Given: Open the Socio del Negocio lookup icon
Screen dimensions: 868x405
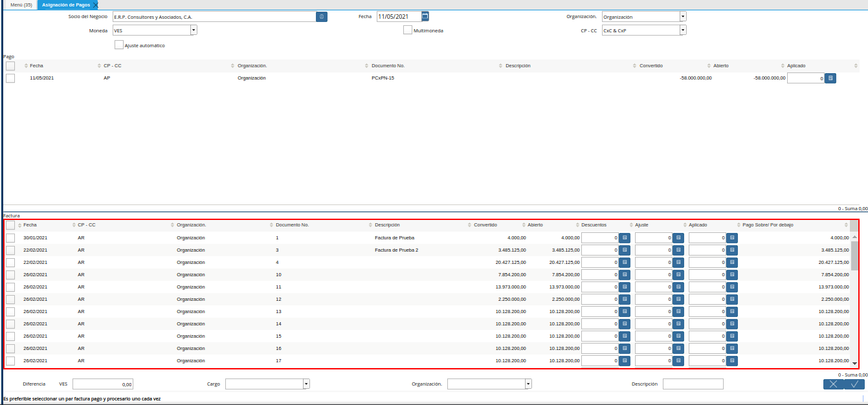Looking at the screenshot, I should coord(322,17).
